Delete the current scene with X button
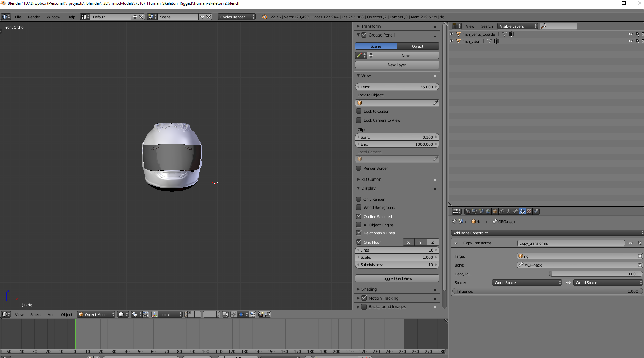This screenshot has width=644, height=358. click(x=209, y=17)
